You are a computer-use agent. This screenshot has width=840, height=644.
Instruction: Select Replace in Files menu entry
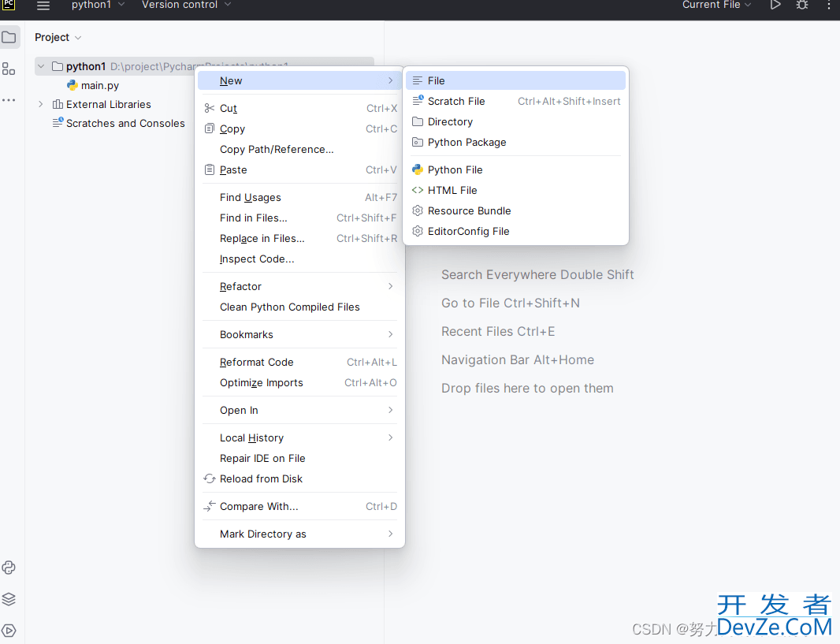pos(300,238)
